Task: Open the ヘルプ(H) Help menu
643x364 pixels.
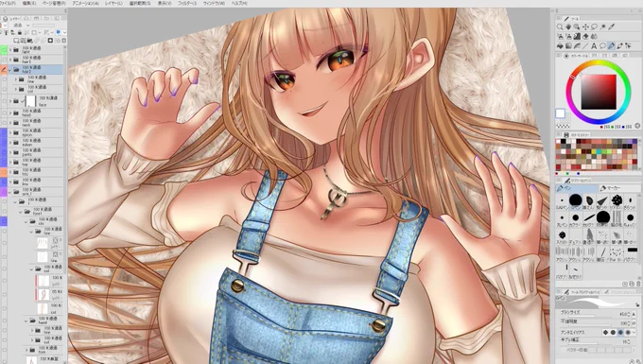Action: click(239, 3)
